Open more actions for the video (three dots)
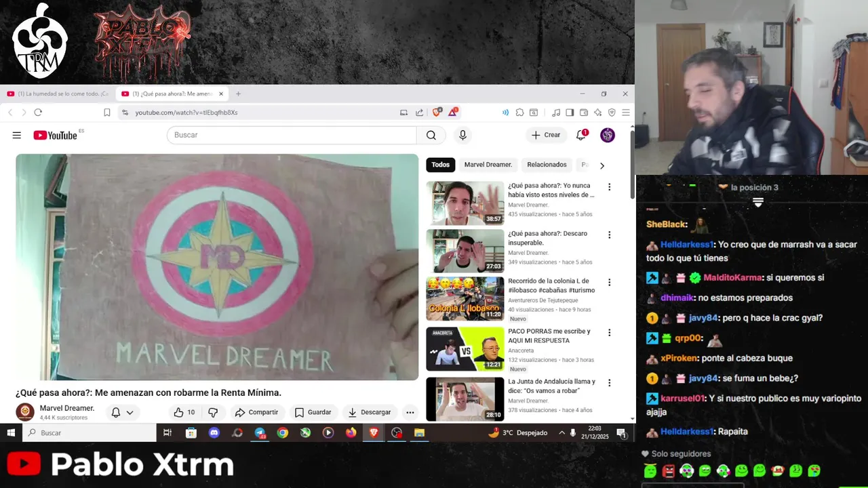868x488 pixels. pyautogui.click(x=410, y=412)
